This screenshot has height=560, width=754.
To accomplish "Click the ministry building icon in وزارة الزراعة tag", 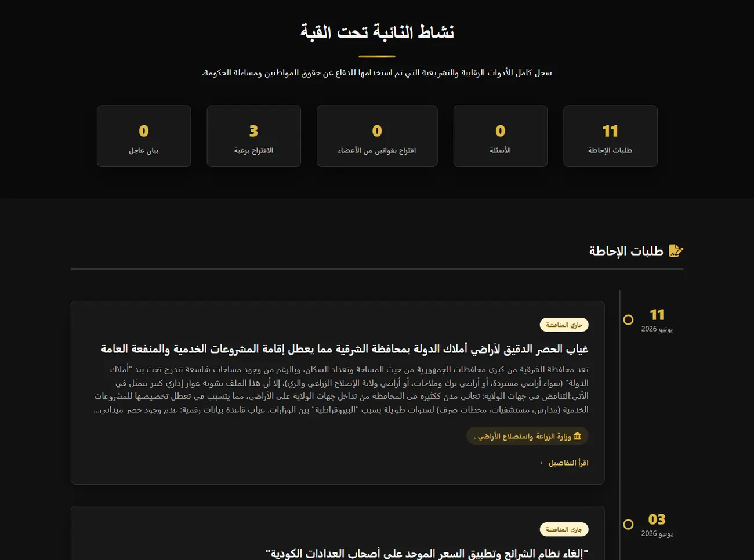I will pyautogui.click(x=577, y=436).
